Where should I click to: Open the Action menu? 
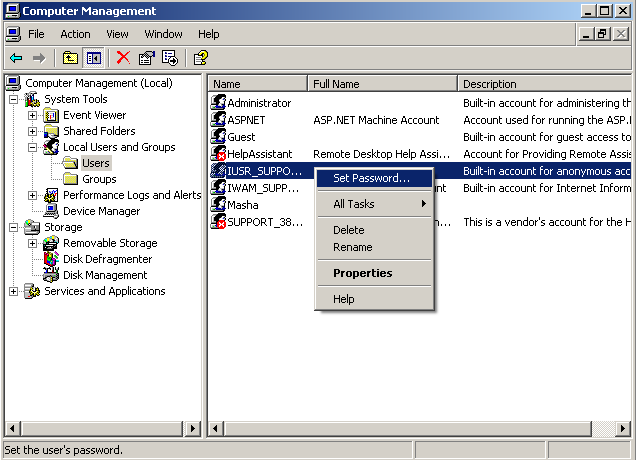(x=75, y=34)
